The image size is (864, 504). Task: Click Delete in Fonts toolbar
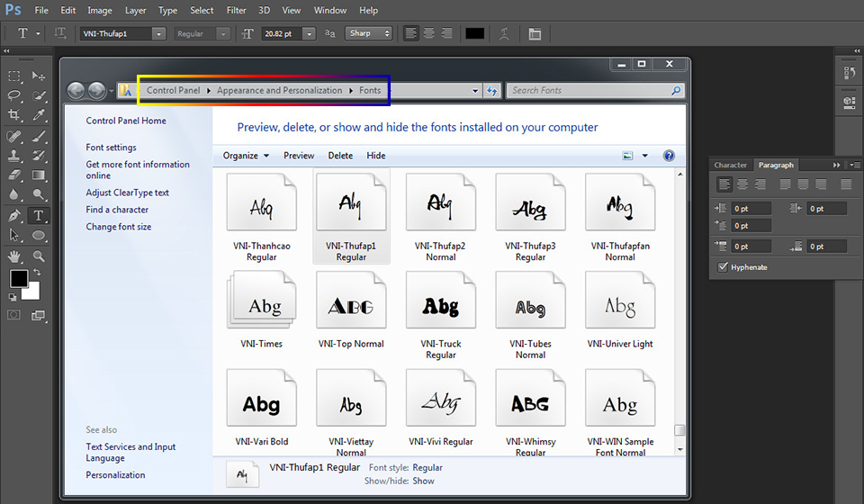[340, 156]
